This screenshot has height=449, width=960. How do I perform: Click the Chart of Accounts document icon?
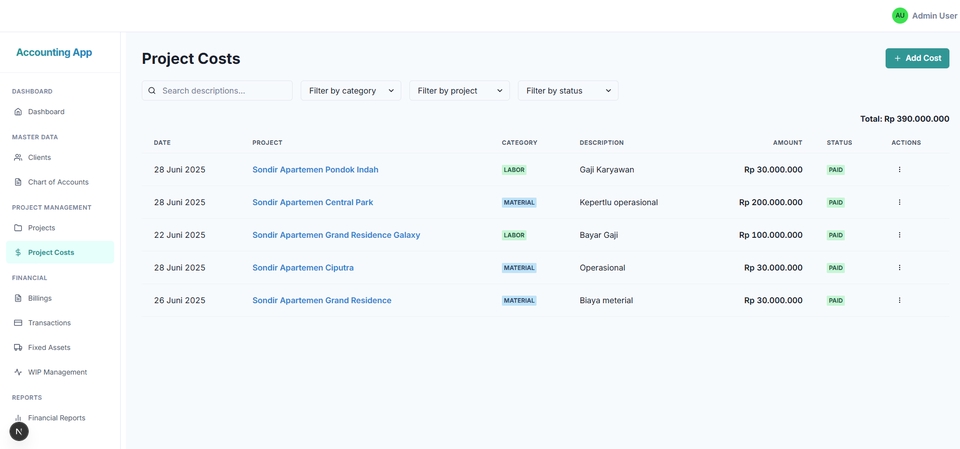point(18,182)
